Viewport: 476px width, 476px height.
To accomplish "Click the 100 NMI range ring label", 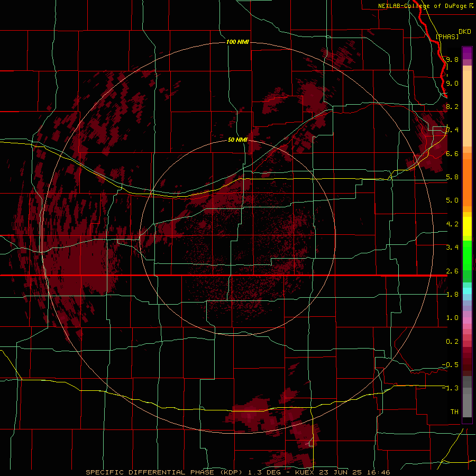I will click(x=237, y=42).
